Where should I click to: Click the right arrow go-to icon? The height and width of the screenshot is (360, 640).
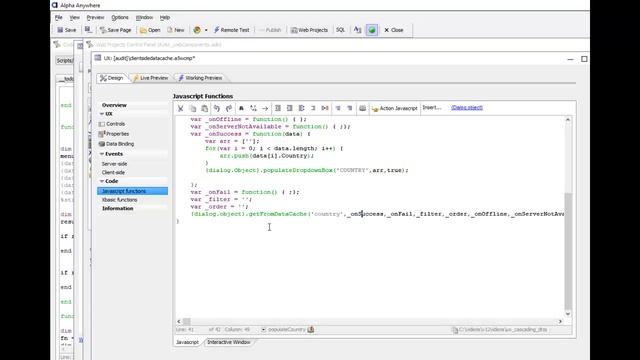[265, 108]
